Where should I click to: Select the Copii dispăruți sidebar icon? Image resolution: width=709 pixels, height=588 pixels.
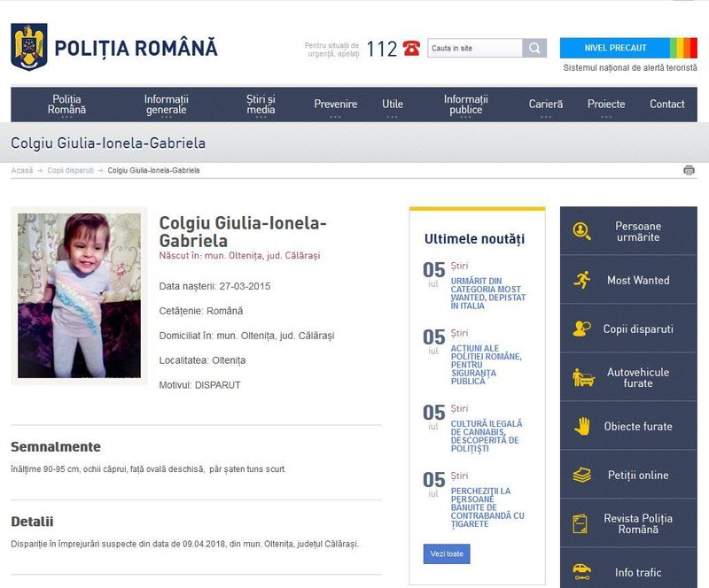(581, 329)
